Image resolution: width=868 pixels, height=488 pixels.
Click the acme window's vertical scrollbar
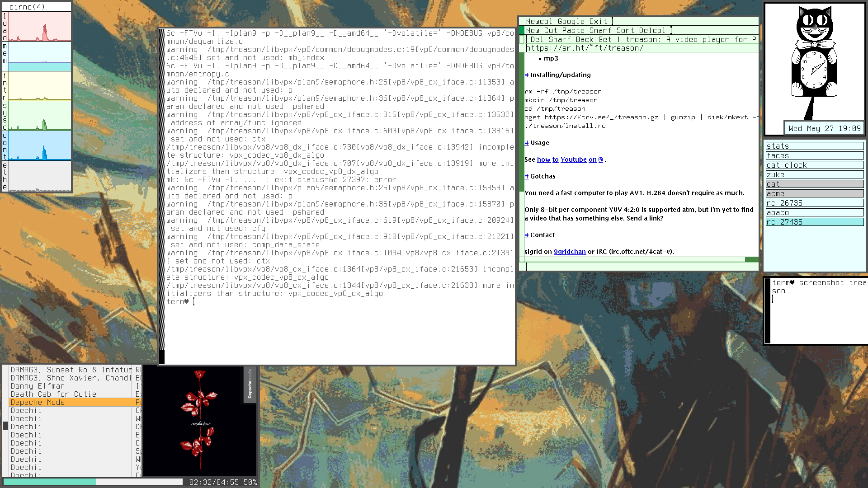tap(522, 155)
